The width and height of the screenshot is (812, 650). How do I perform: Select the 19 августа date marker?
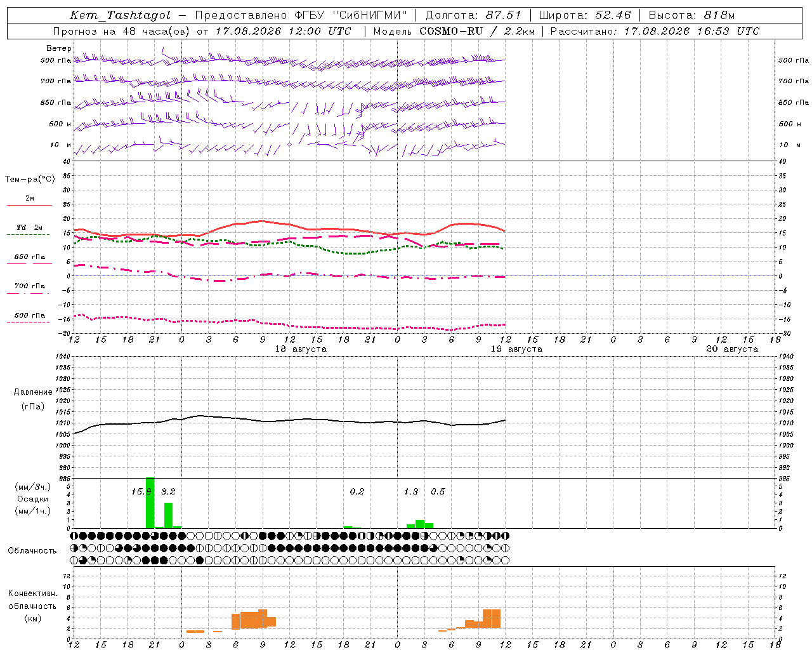tap(516, 349)
